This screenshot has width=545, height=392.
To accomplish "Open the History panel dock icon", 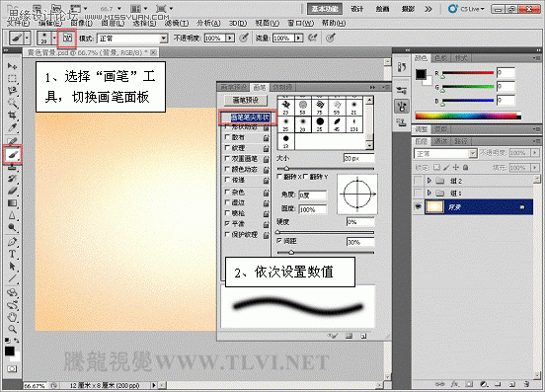I will 402,67.
